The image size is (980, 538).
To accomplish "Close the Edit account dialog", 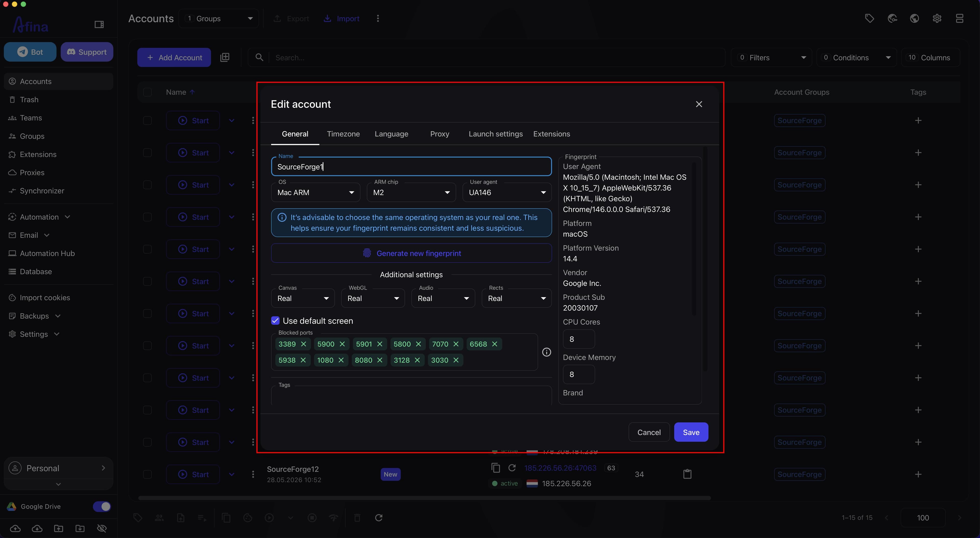I will pos(699,104).
